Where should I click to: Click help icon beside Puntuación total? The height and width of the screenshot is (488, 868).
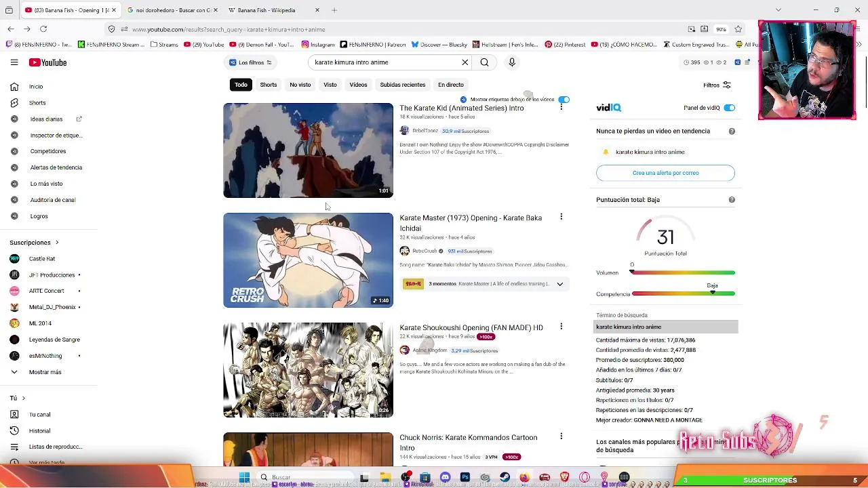[x=732, y=200]
